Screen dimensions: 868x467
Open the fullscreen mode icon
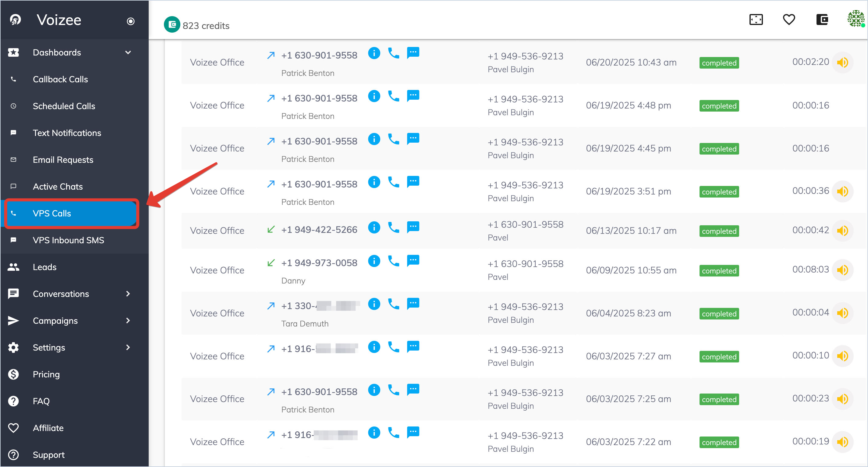point(756,20)
